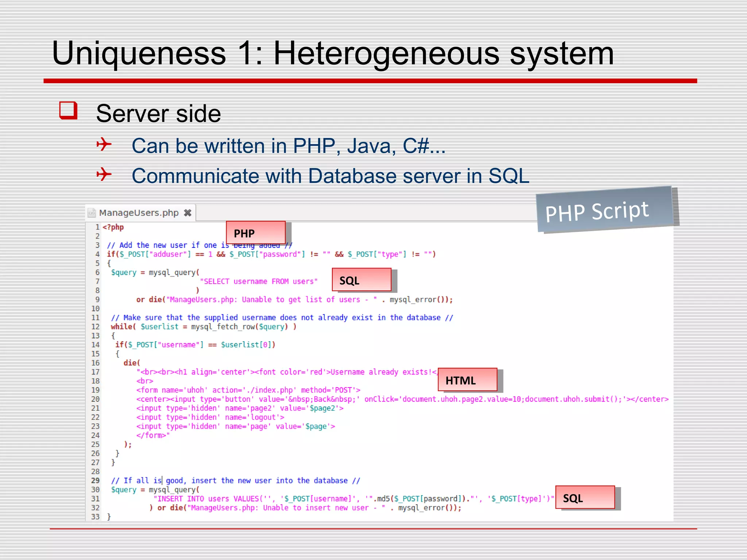This screenshot has width=747, height=560.
Task: Click the or die Uanable to get list line
Action: [x=294, y=300]
